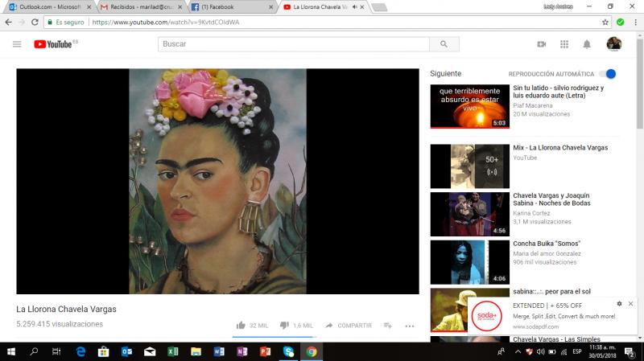Open the YouTube hamburger guide menu

coord(17,44)
